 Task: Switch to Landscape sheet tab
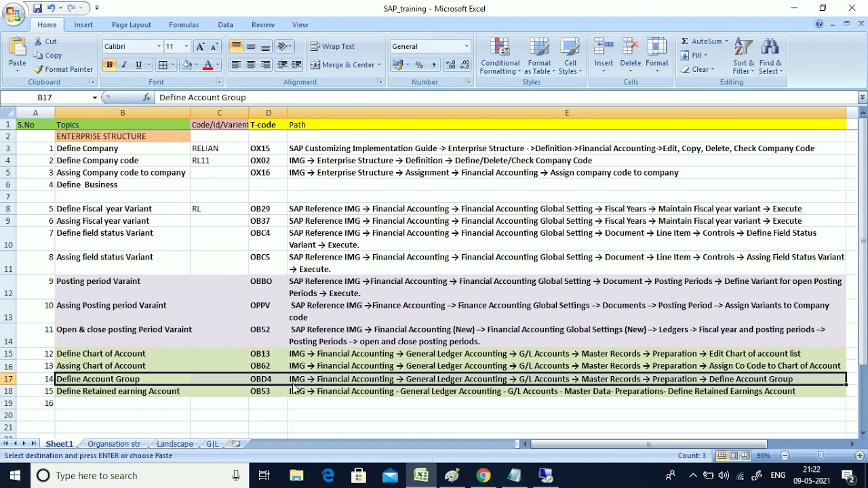(175, 444)
